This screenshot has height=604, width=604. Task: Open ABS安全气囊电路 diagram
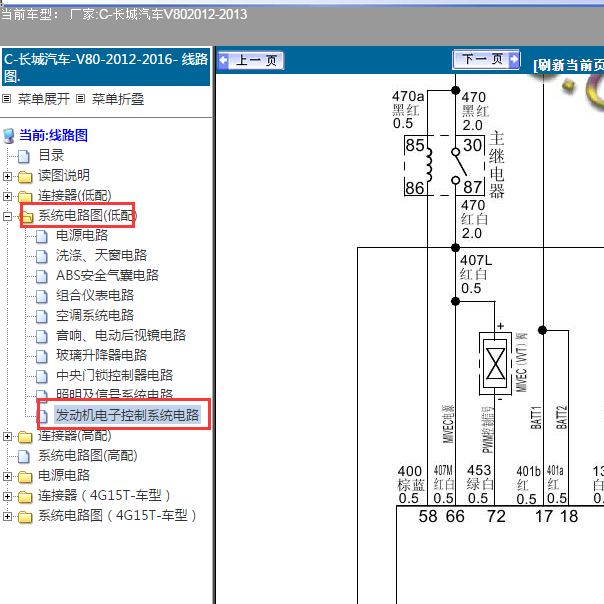(x=107, y=275)
